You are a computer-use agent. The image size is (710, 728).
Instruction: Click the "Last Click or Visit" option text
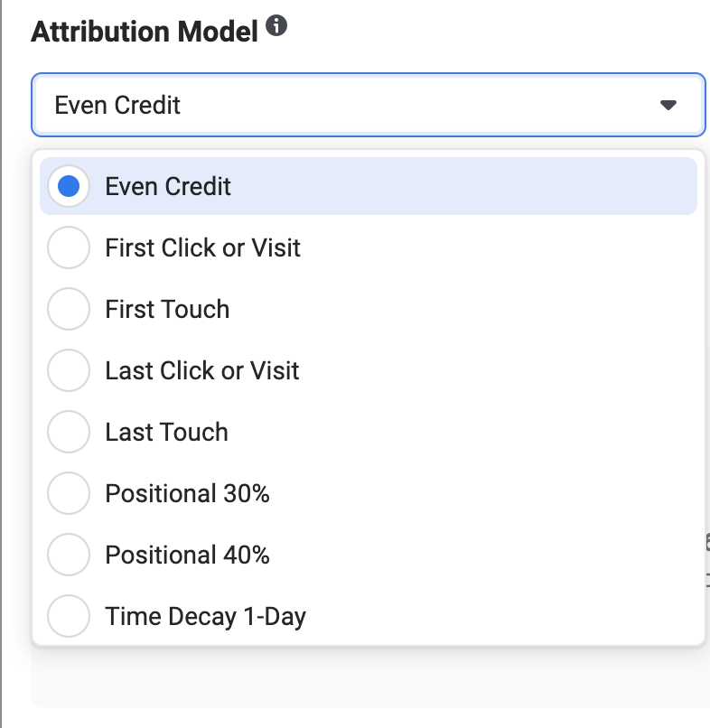click(x=201, y=371)
